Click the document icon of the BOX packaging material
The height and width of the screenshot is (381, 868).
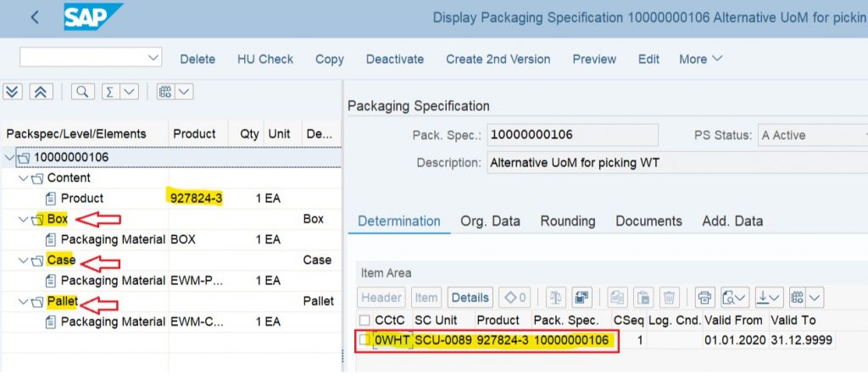(51, 240)
